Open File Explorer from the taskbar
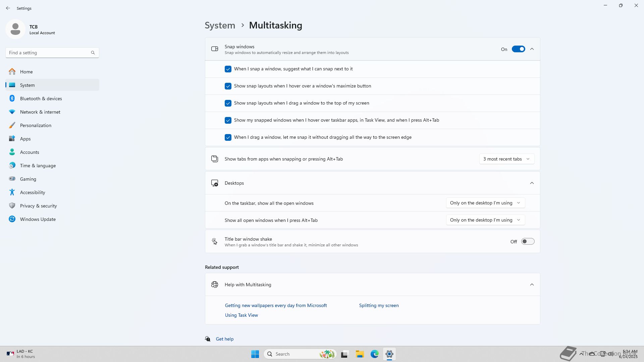Viewport: 644px width, 362px height. pyautogui.click(x=360, y=354)
